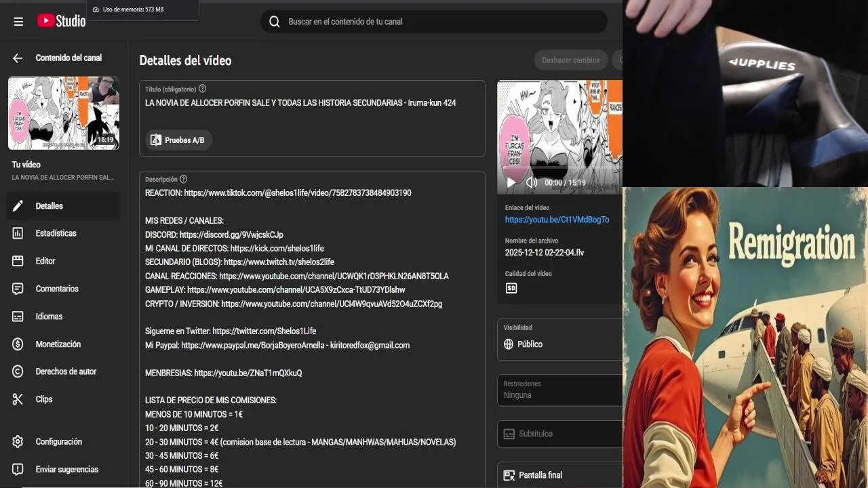Click the Pantalla final end screen icon
Viewport: 868px width, 488px height.
509,475
